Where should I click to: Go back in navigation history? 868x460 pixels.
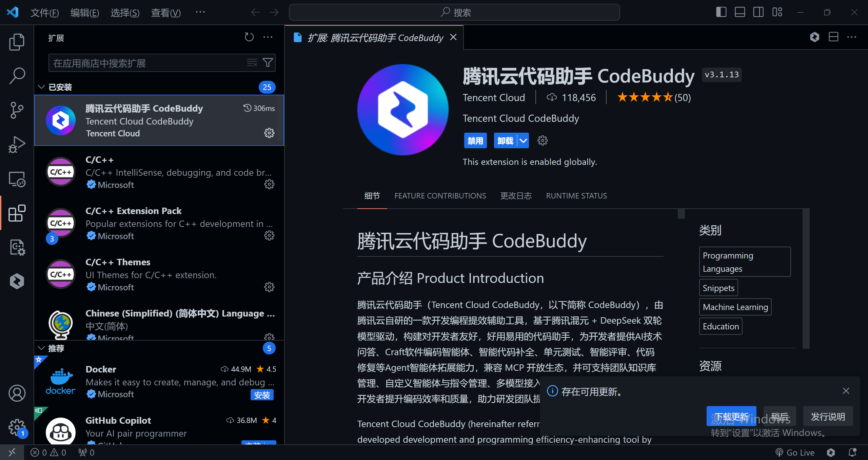click(255, 13)
